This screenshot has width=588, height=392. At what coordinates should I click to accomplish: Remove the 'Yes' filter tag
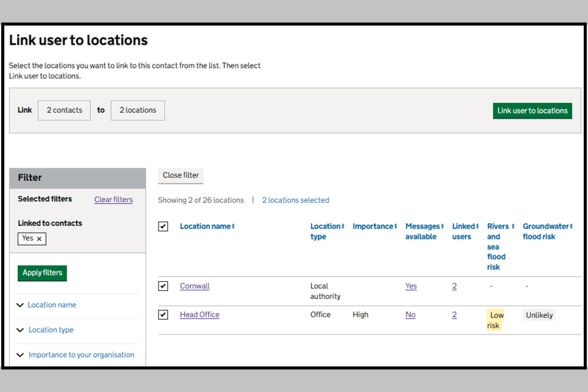click(x=39, y=239)
